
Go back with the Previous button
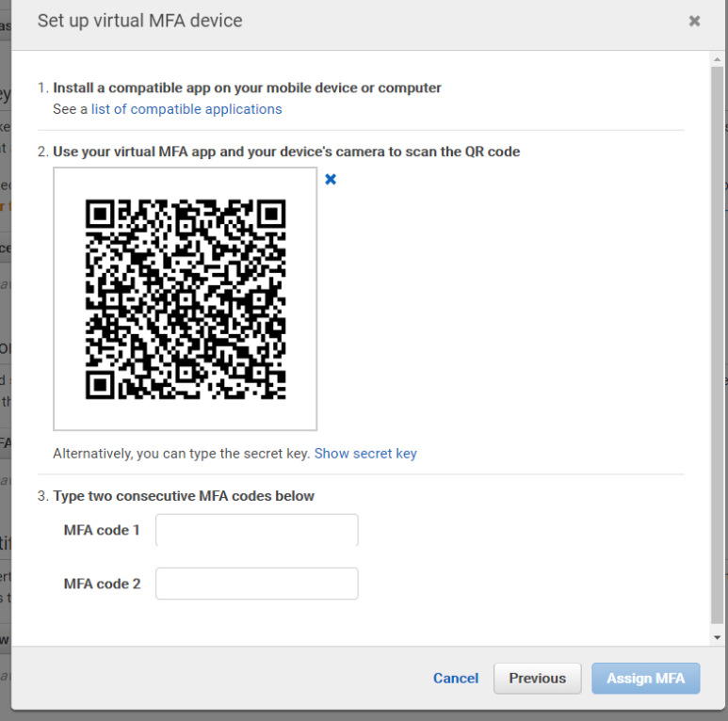coord(537,679)
